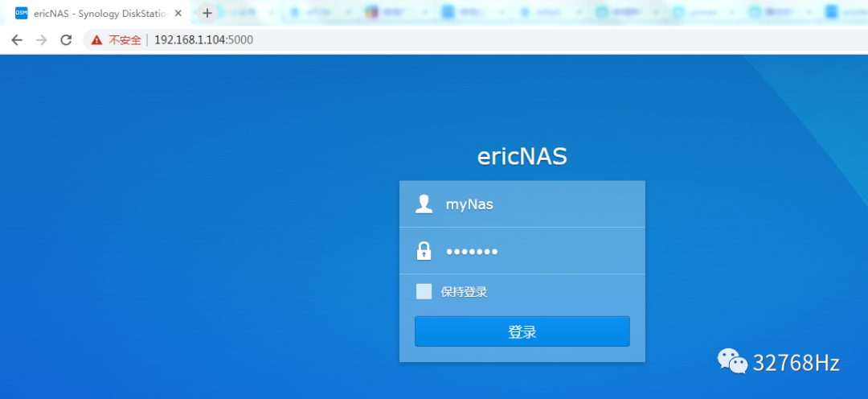Click the blue 登录 login button

pos(522,331)
